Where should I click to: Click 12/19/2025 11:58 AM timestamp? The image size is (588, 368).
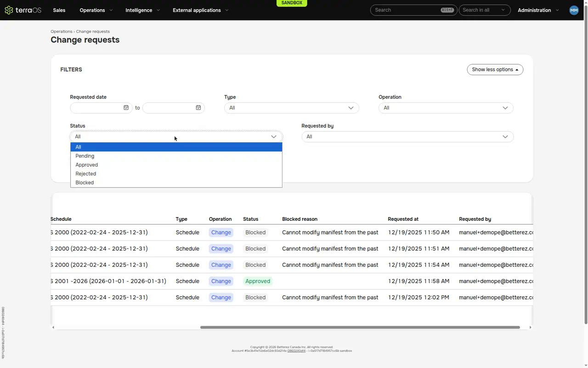(x=418, y=281)
